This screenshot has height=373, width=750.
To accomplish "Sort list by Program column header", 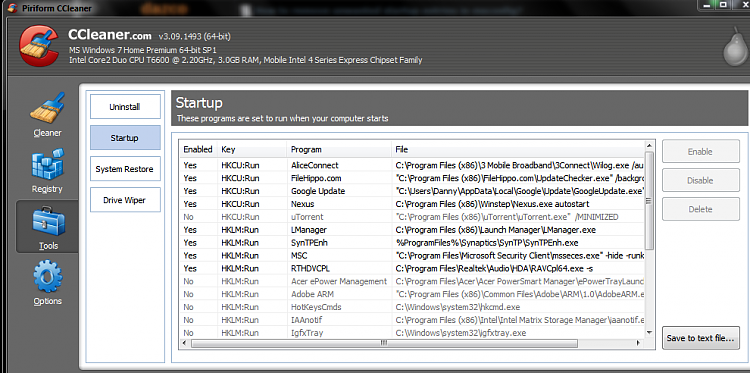I will click(x=339, y=149).
